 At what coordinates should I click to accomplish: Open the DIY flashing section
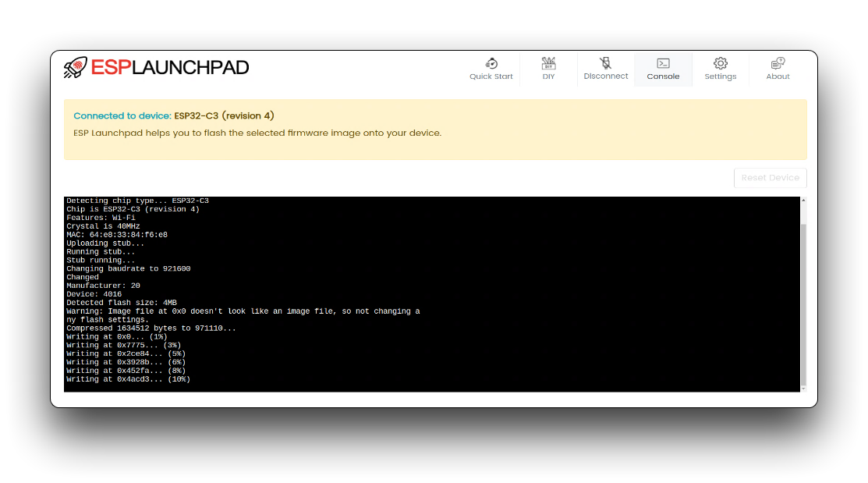tap(548, 69)
